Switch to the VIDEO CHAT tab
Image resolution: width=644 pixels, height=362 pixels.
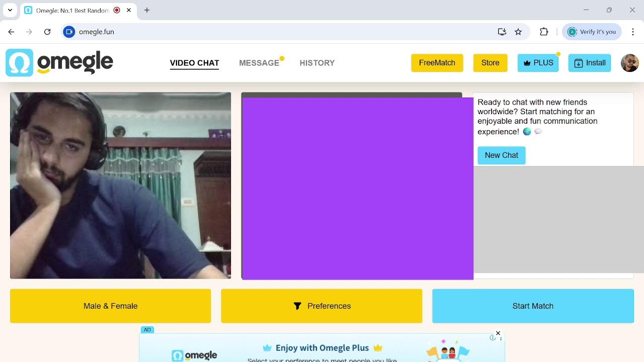194,63
